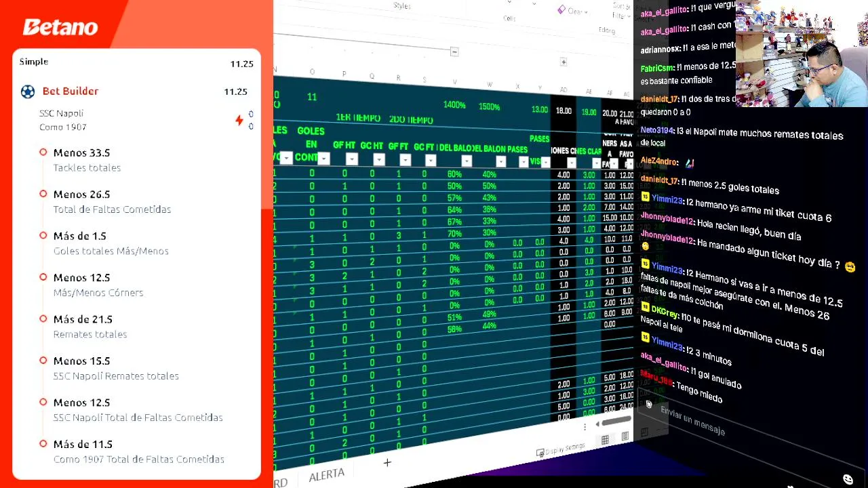
Task: Open Display Settings in Excel status bar
Action: 561,450
